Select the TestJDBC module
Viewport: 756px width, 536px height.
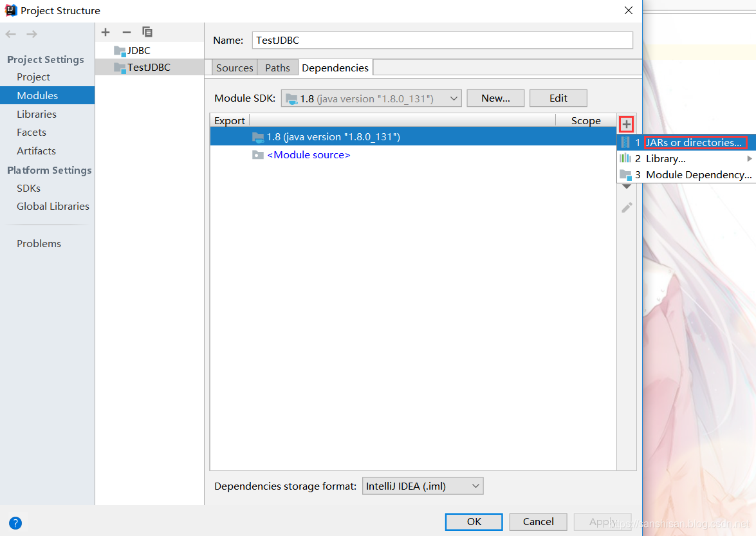(x=149, y=68)
